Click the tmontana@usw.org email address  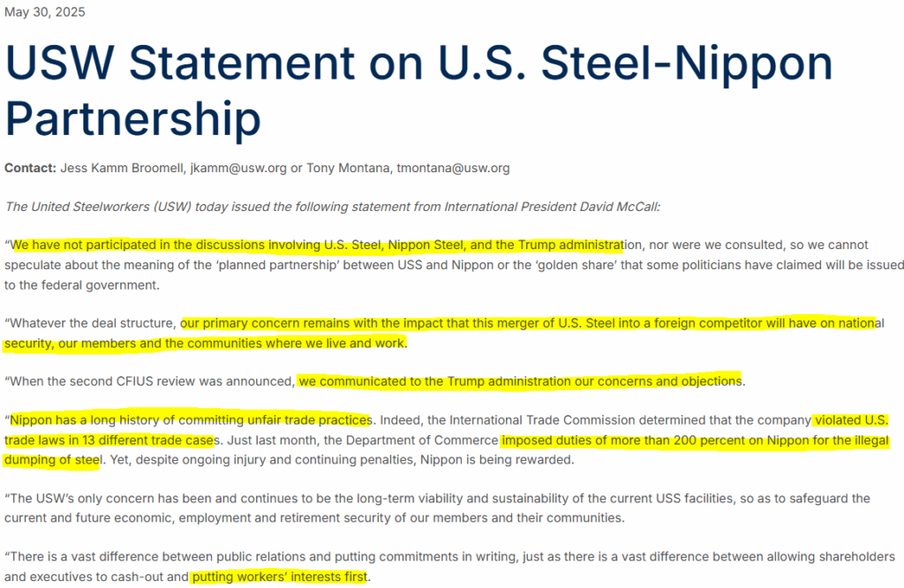453,169
